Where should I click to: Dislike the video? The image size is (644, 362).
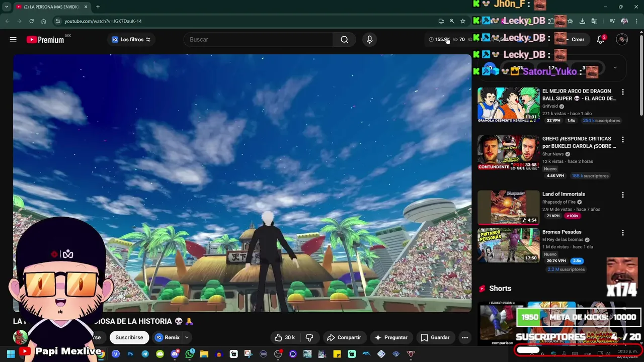coord(309,337)
